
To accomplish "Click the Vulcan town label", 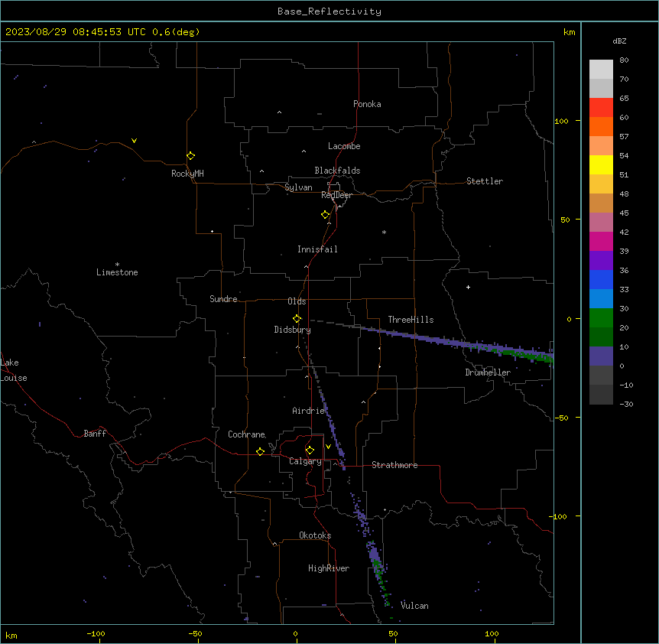I will (x=414, y=606).
